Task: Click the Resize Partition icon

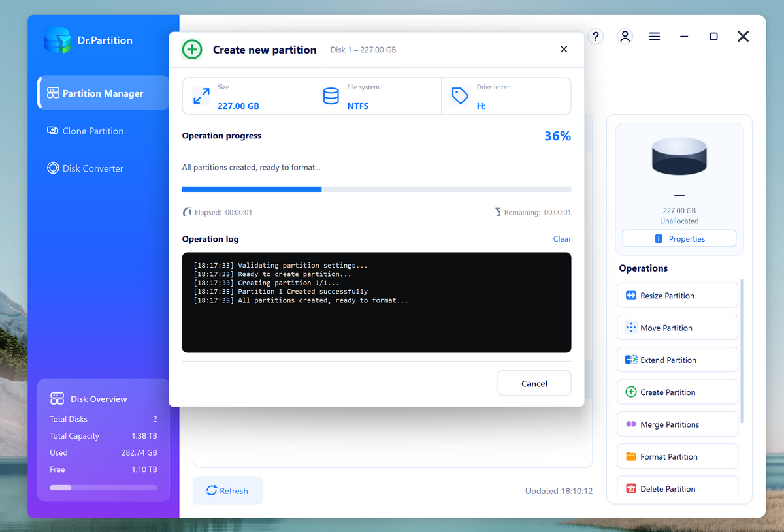Action: pos(631,296)
